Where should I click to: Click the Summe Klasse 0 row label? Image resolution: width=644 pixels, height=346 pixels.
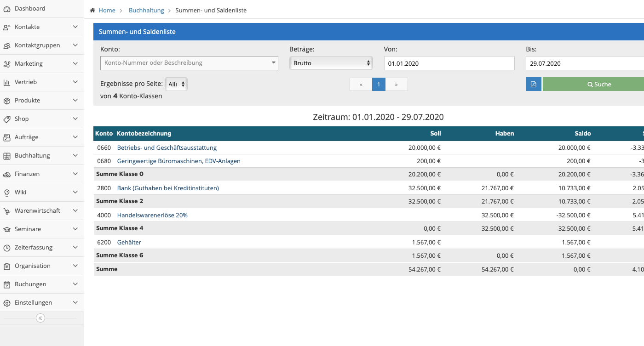tap(120, 174)
